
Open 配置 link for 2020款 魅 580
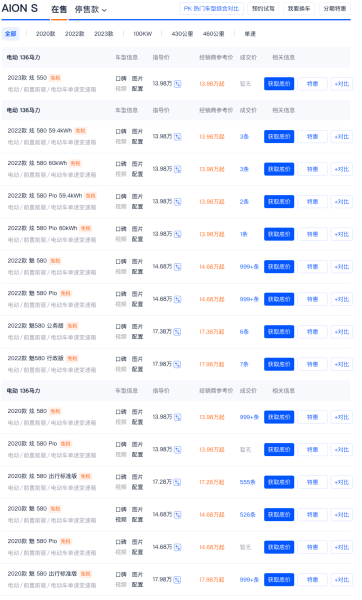click(x=137, y=520)
